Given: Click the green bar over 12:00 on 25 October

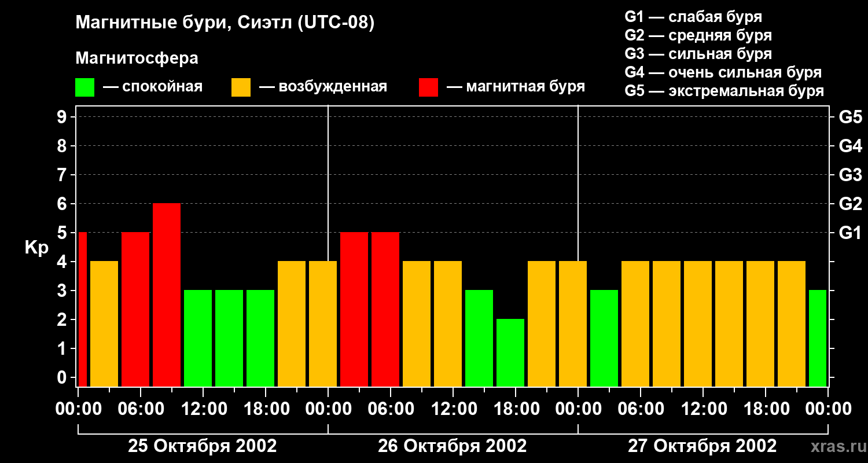Looking at the screenshot, I should (198, 339).
